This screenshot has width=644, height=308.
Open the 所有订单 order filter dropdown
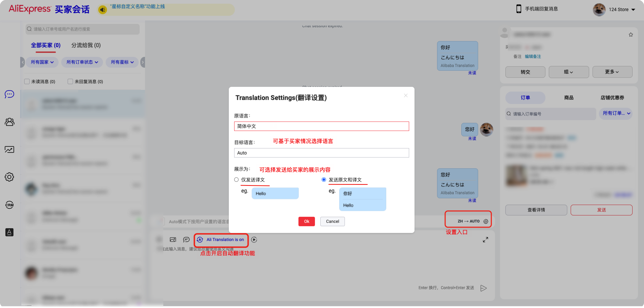point(616,114)
